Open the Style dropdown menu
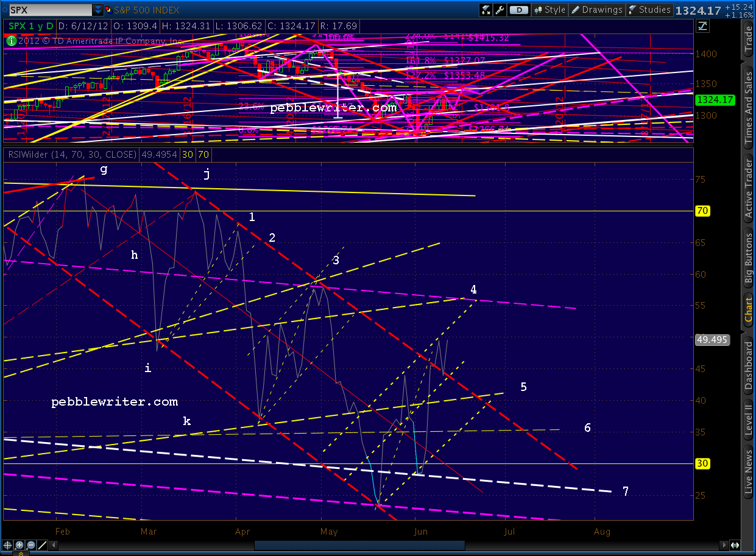Viewport: 756px width, 556px height. (x=550, y=10)
